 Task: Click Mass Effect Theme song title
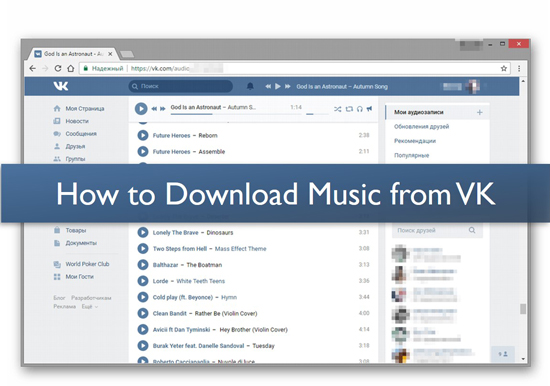click(x=241, y=249)
